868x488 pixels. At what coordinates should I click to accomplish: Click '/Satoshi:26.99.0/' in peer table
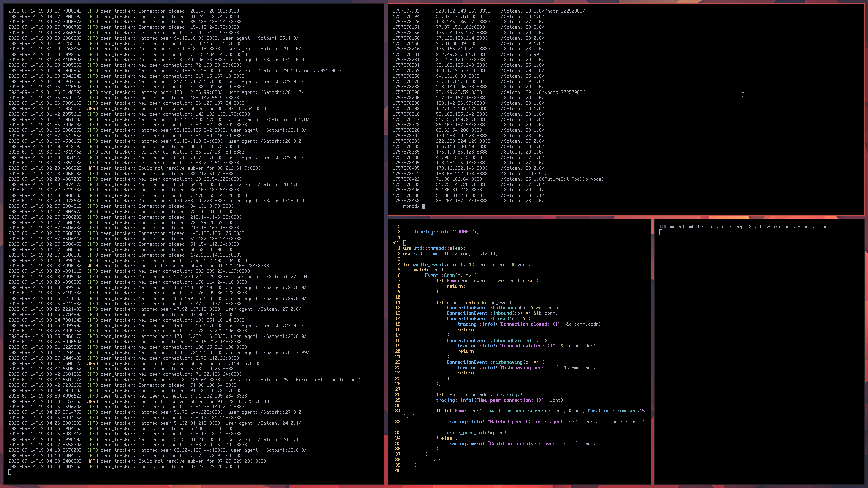(524, 54)
